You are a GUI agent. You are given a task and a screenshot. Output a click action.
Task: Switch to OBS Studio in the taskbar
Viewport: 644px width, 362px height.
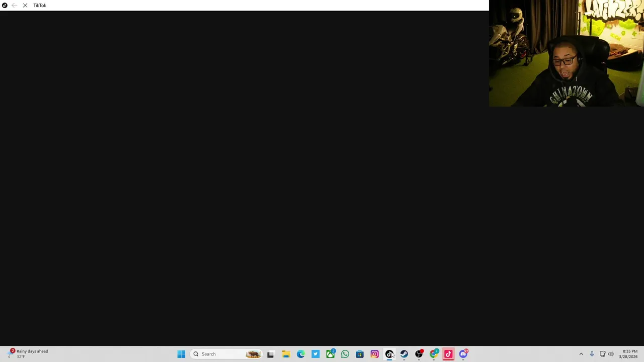[419, 354]
